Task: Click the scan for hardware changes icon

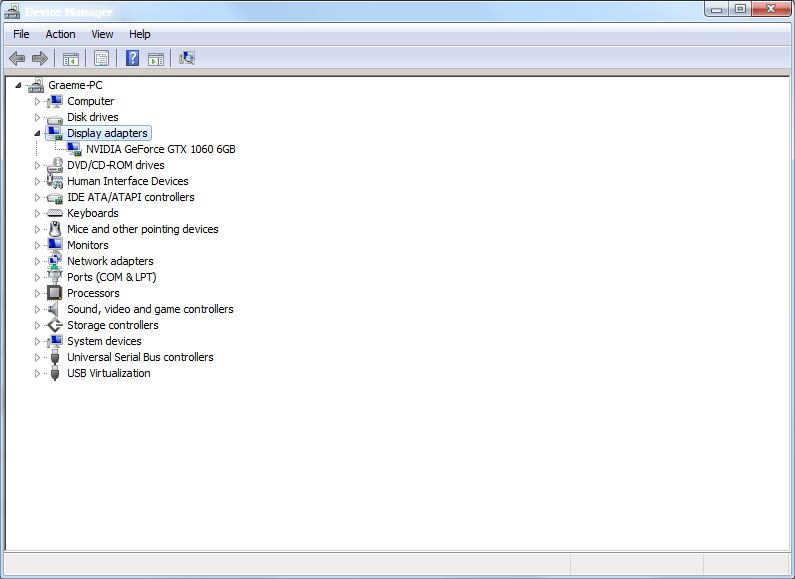Action: [x=187, y=58]
